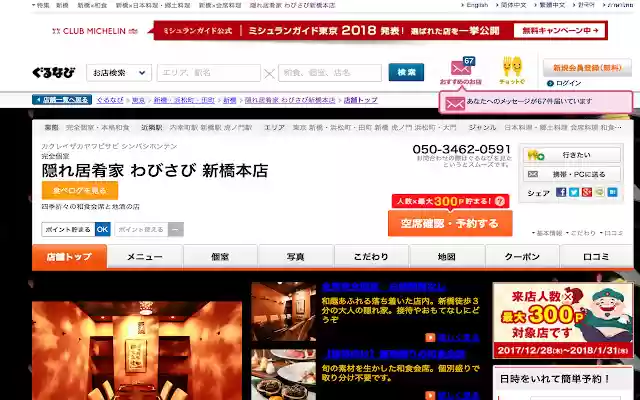Click the 食べログを見る button
The height and width of the screenshot is (400, 640).
(80, 191)
